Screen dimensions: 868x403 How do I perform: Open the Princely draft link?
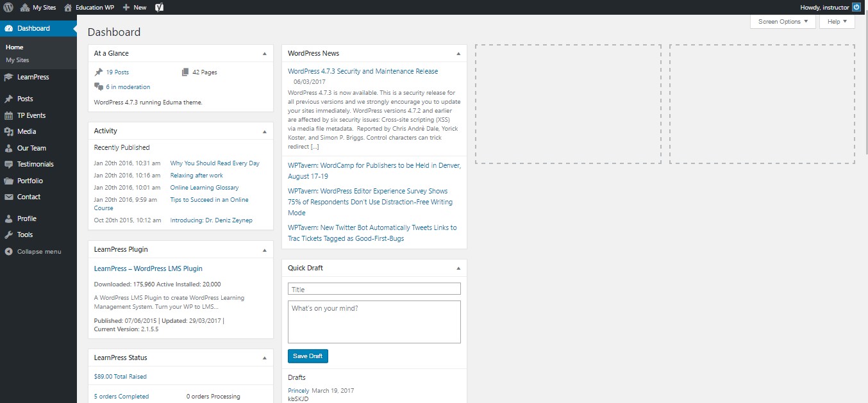pyautogui.click(x=299, y=391)
